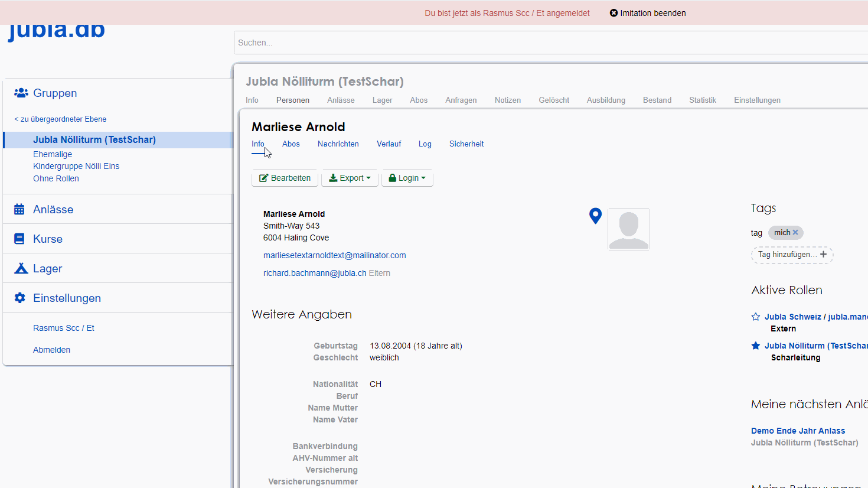Go to übergeordneter Ebene link
The height and width of the screenshot is (488, 868).
pos(60,119)
